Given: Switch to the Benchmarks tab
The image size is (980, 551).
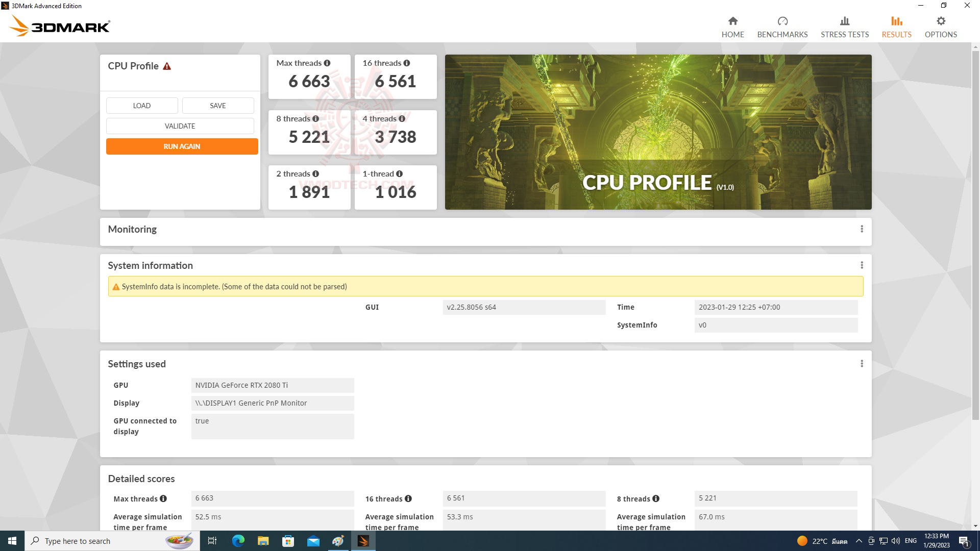Looking at the screenshot, I should click(x=782, y=27).
